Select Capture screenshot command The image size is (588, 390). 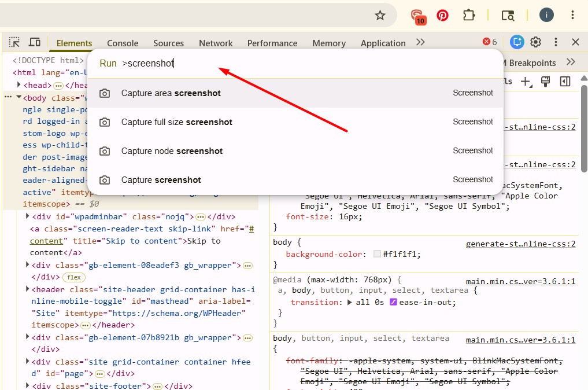295,180
